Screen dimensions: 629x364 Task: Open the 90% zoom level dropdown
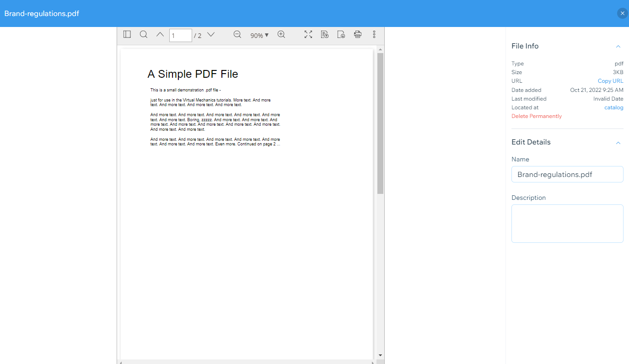[x=259, y=35]
